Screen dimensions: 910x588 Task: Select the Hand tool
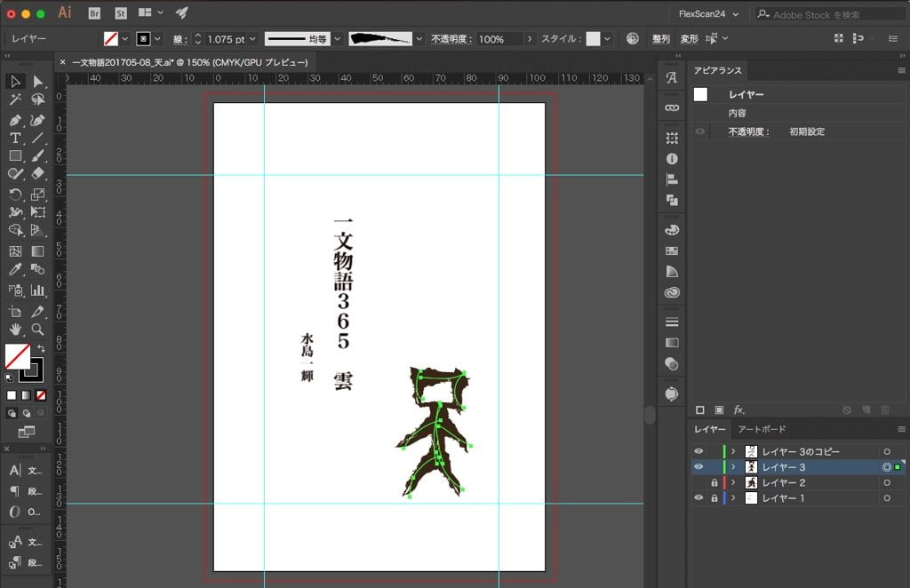(15, 330)
